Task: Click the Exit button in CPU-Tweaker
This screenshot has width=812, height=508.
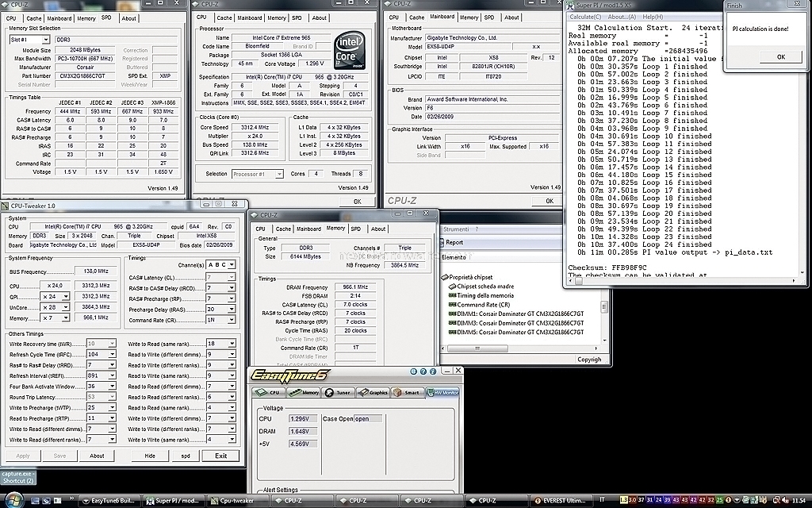Action: point(220,456)
